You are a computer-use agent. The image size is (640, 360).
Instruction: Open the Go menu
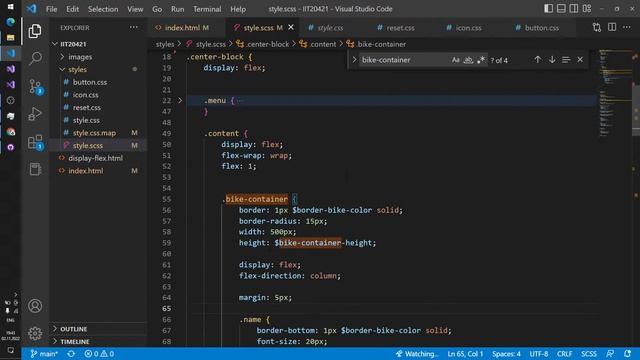[157, 9]
